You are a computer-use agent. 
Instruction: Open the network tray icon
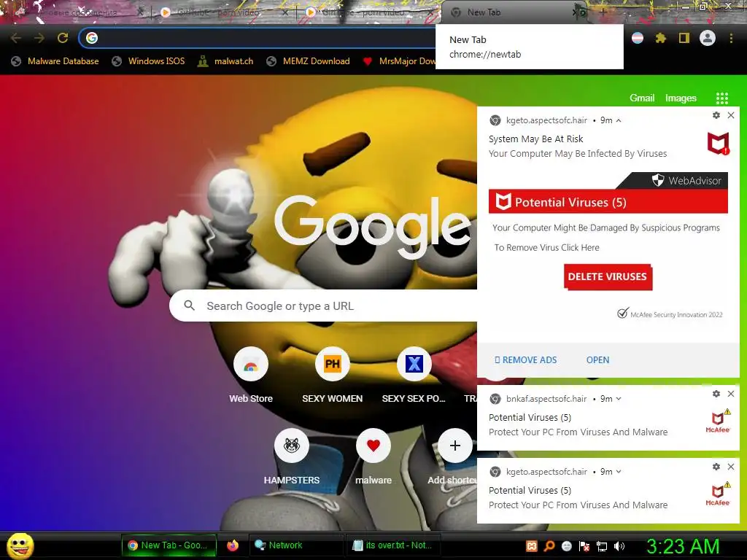click(602, 546)
